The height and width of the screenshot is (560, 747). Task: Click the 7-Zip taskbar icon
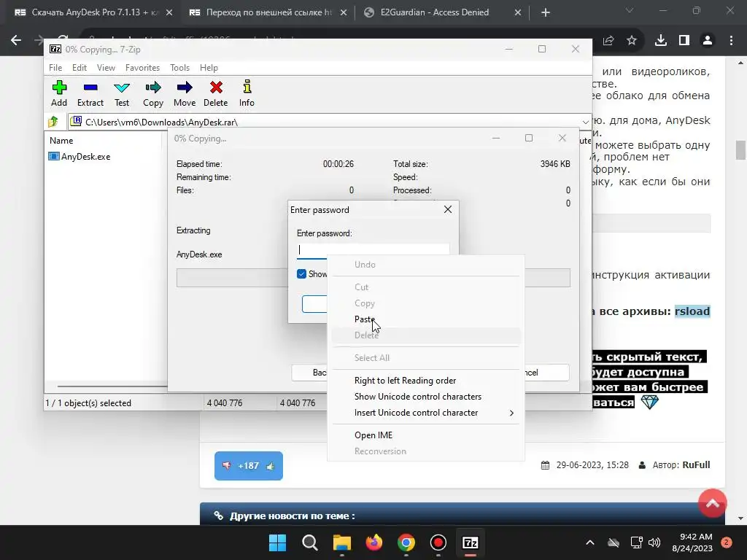(x=471, y=542)
